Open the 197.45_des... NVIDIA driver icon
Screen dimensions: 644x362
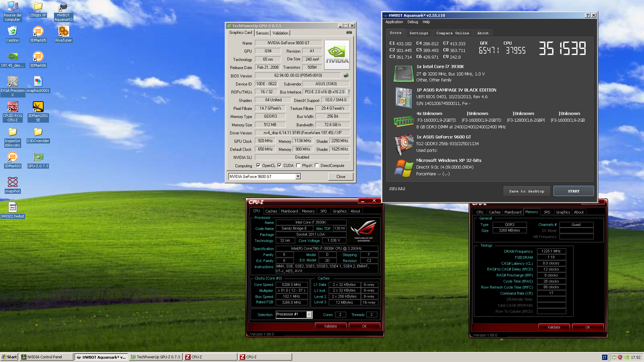click(x=12, y=59)
